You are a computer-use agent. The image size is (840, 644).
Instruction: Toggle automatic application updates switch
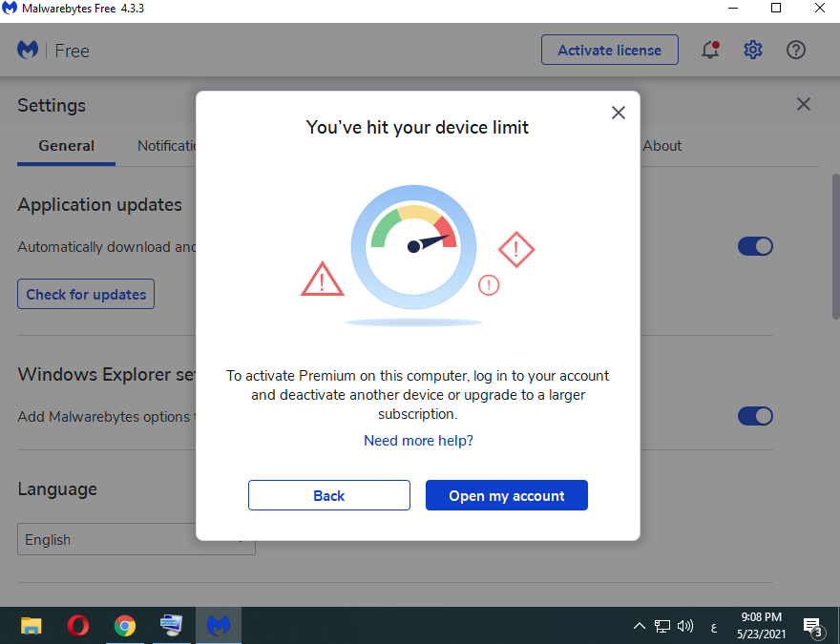755,246
